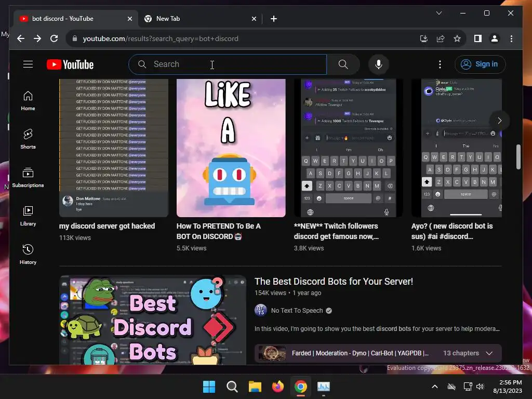Open History in sidebar
Viewport: 532px width, 399px height.
pyautogui.click(x=28, y=255)
